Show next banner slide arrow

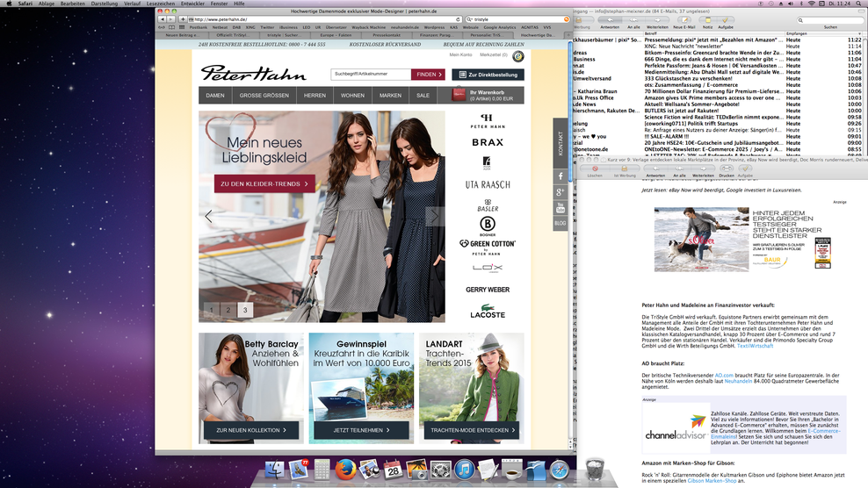click(x=435, y=216)
